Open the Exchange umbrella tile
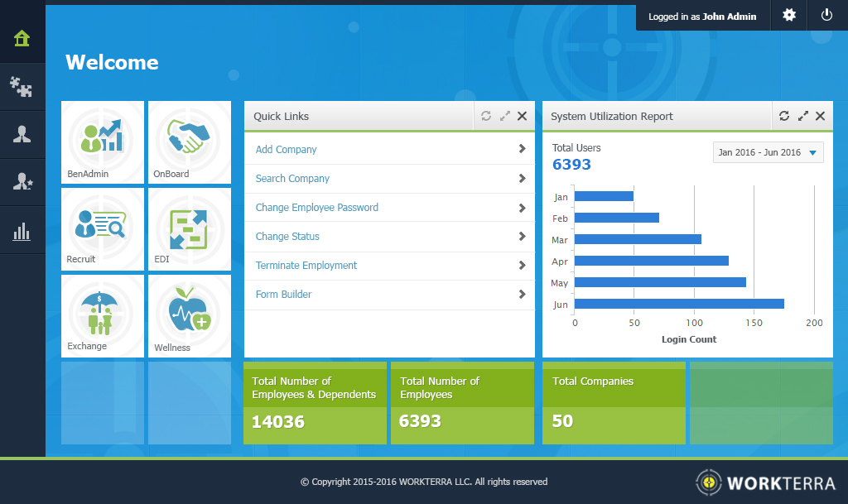The height and width of the screenshot is (504, 848). click(x=104, y=315)
